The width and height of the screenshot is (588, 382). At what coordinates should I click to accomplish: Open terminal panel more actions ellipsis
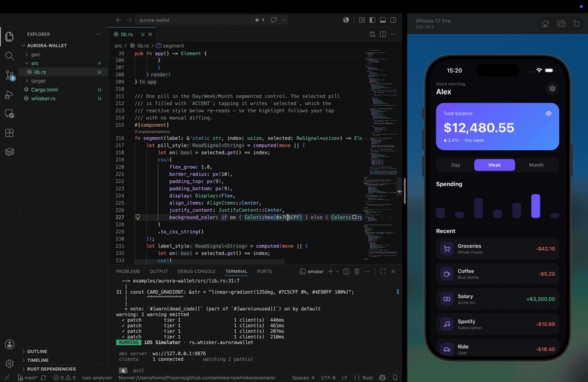(x=367, y=272)
